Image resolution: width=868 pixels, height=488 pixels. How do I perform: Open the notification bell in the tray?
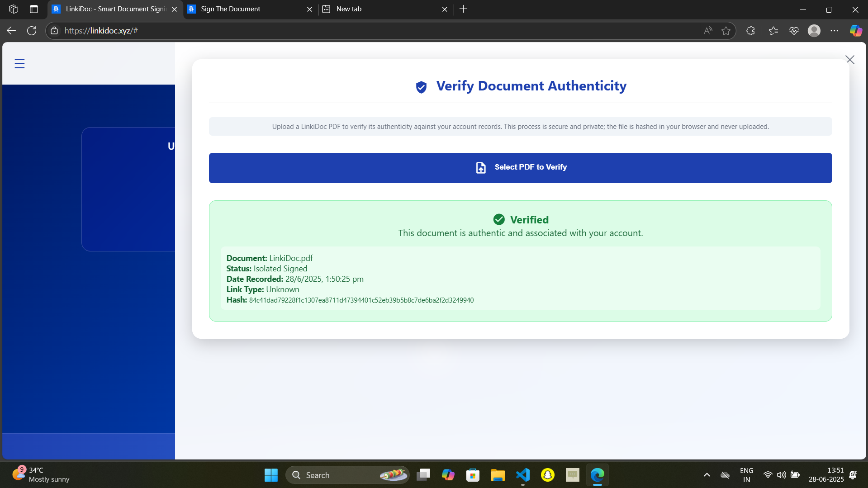(x=853, y=475)
